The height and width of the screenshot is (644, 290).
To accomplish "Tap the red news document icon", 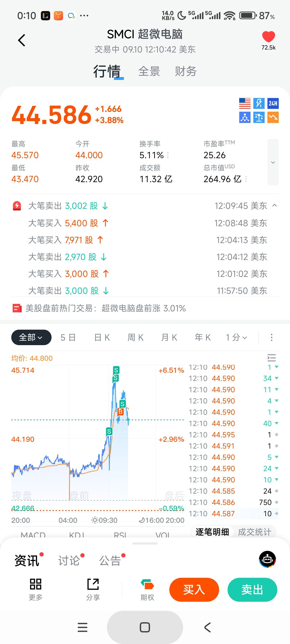I will coord(17,308).
